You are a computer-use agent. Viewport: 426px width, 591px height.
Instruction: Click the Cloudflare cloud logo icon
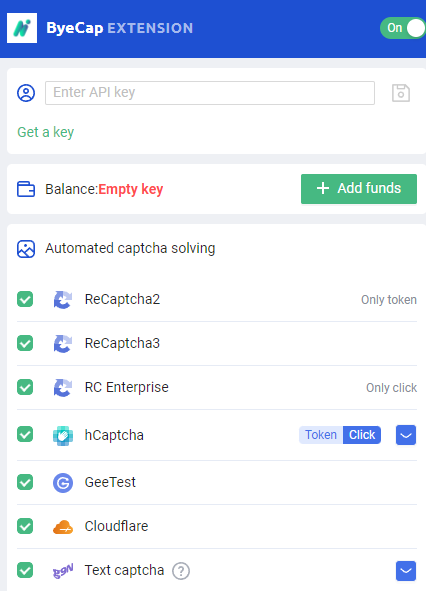click(63, 527)
